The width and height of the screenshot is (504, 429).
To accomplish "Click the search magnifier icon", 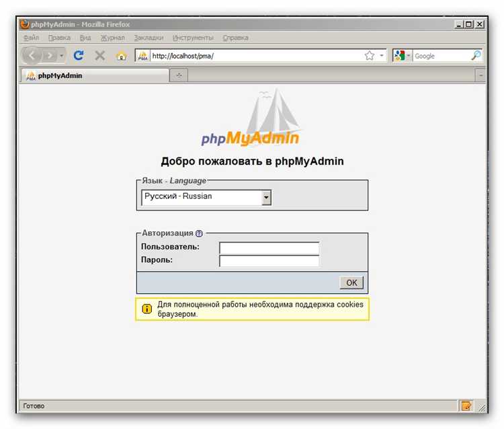I will (x=476, y=56).
